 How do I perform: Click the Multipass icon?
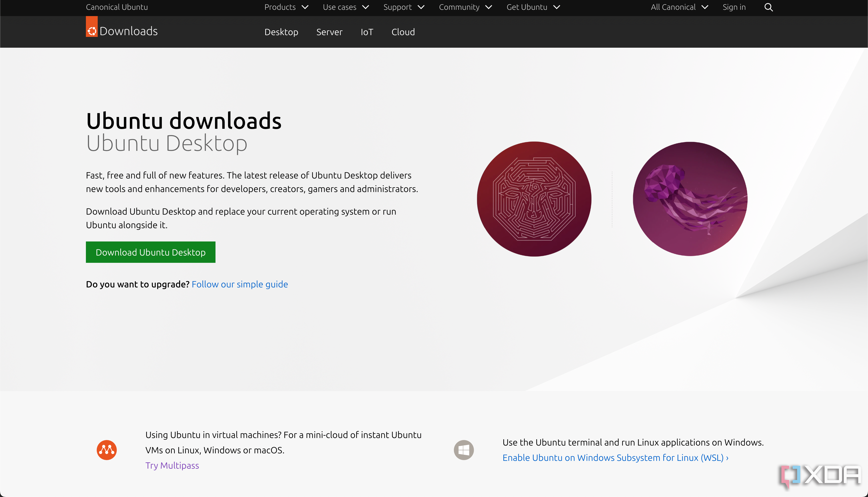[x=107, y=450]
